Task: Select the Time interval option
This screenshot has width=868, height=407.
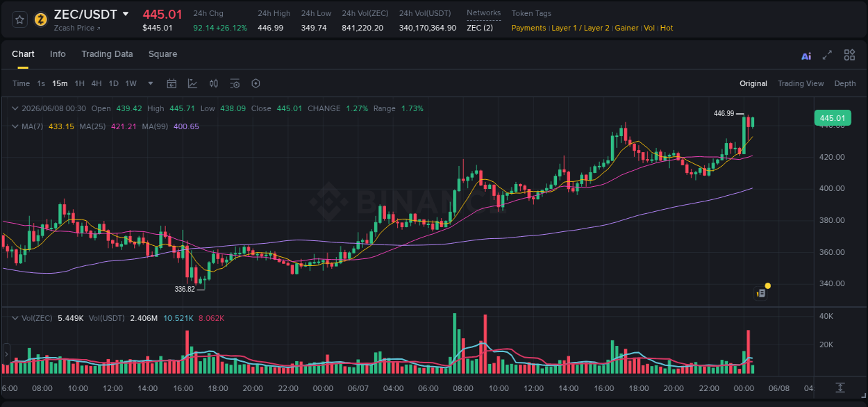Action: click(x=21, y=83)
